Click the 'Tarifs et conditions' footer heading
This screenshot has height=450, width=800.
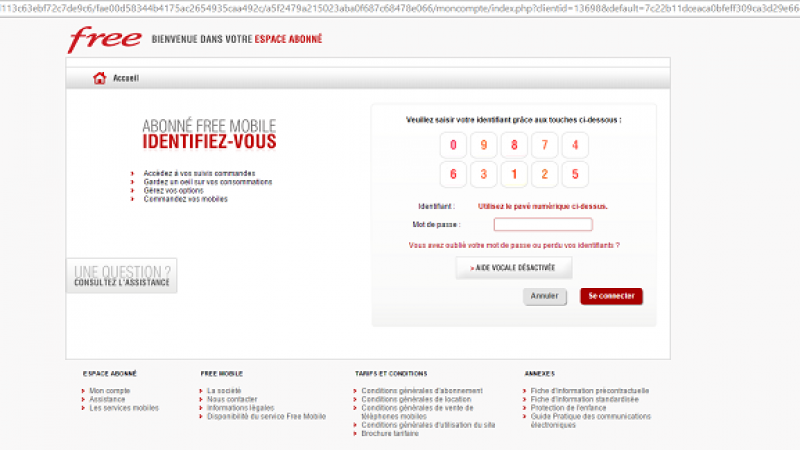[x=391, y=374]
